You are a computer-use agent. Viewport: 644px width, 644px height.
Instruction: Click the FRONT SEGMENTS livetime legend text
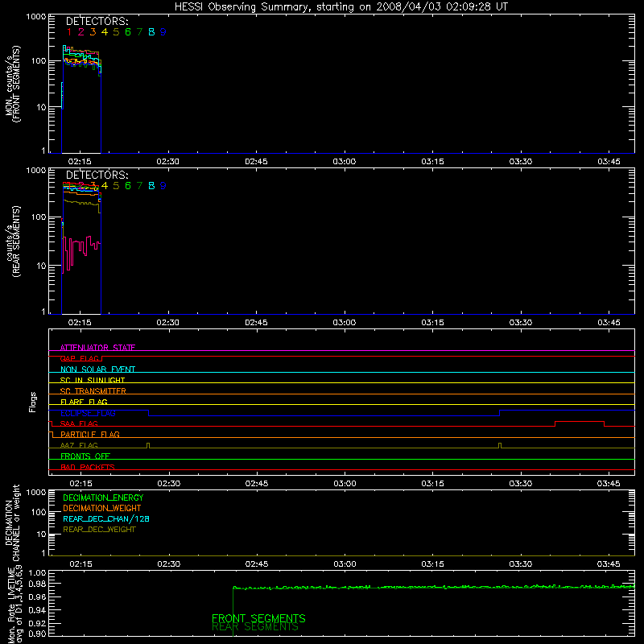point(258,618)
